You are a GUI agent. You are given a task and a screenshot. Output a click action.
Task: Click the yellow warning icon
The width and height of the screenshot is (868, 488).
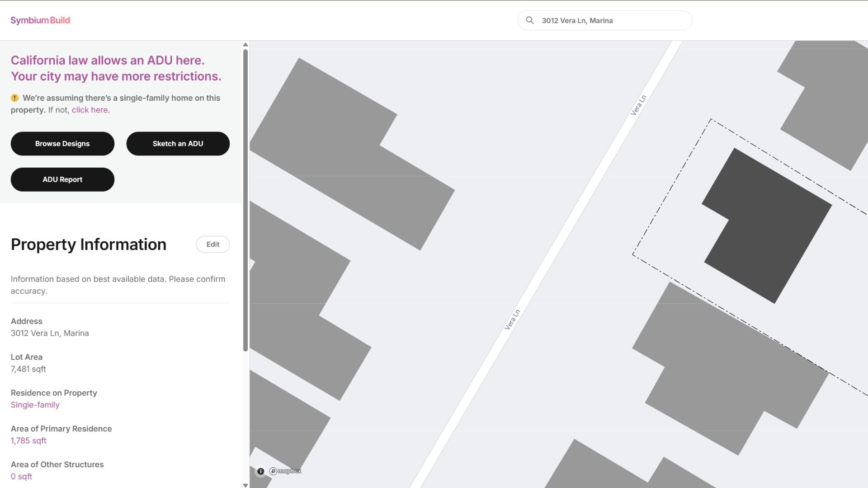pyautogui.click(x=15, y=98)
